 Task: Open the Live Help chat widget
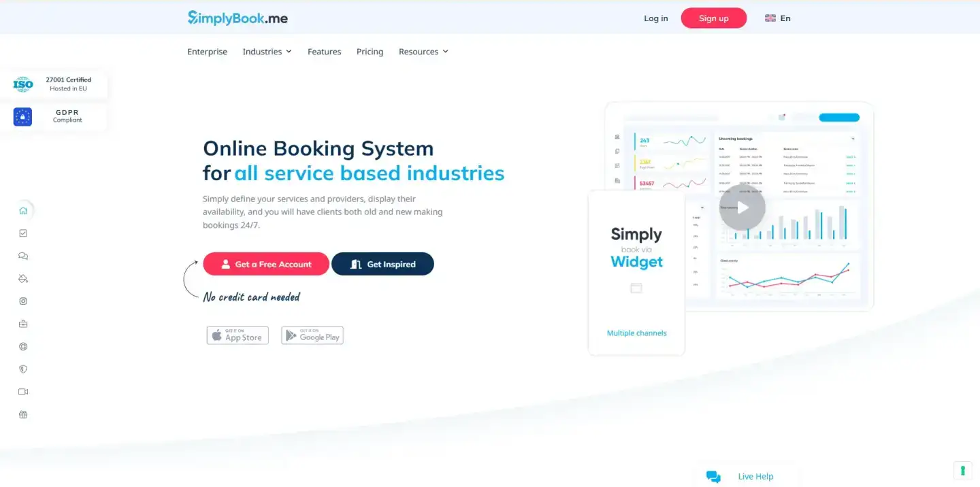click(740, 477)
